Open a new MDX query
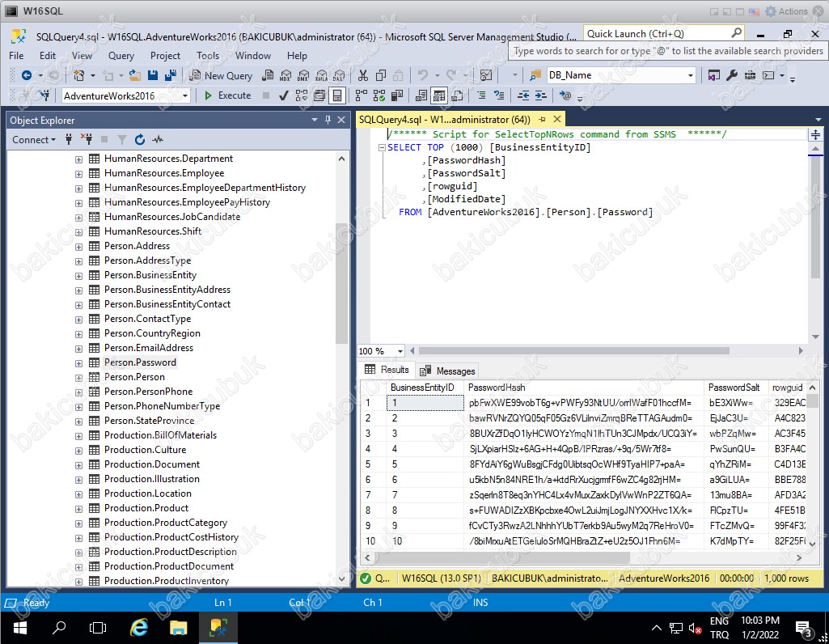Viewport: 829px width, 644px height. pos(285,75)
